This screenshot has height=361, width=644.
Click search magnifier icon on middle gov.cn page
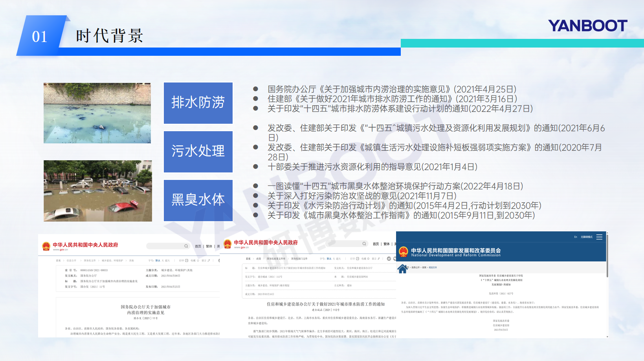click(x=364, y=244)
